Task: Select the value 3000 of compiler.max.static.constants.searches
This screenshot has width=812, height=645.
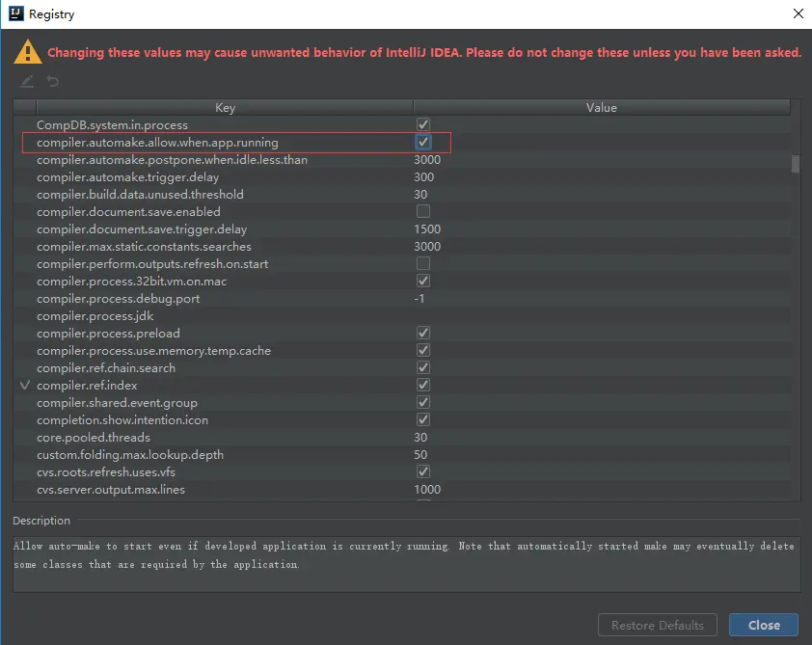Action: (x=427, y=247)
